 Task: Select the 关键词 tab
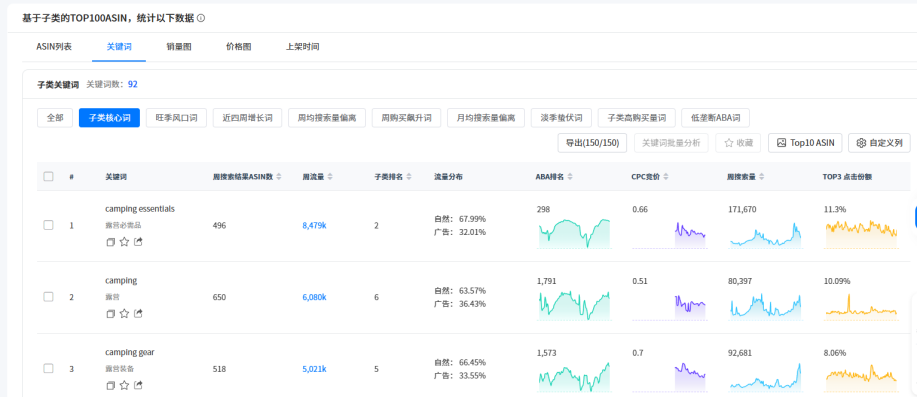pyautogui.click(x=119, y=47)
